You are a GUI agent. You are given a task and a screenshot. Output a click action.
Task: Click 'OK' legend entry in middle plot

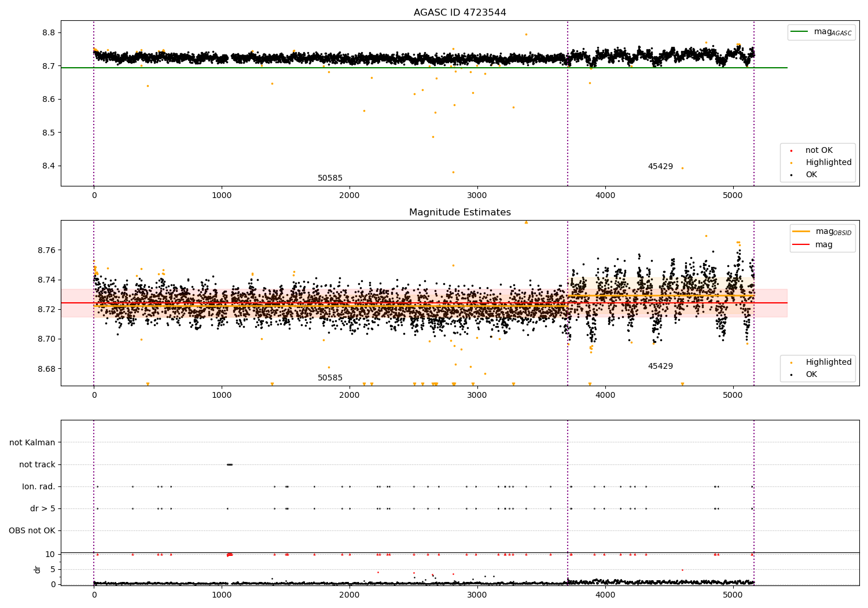click(x=811, y=375)
